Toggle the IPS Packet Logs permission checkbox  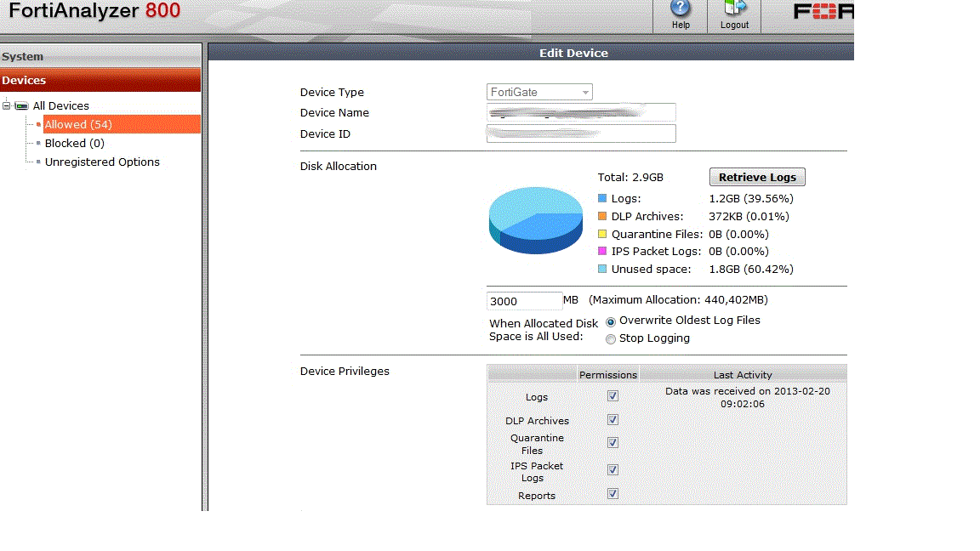click(612, 469)
